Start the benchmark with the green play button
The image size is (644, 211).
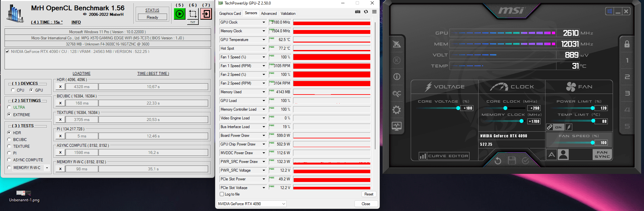180,14
